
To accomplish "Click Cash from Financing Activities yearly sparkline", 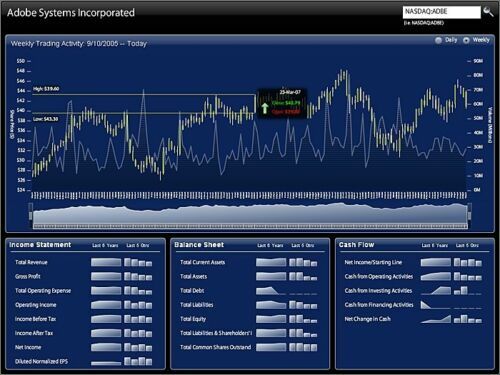I will tap(436, 305).
